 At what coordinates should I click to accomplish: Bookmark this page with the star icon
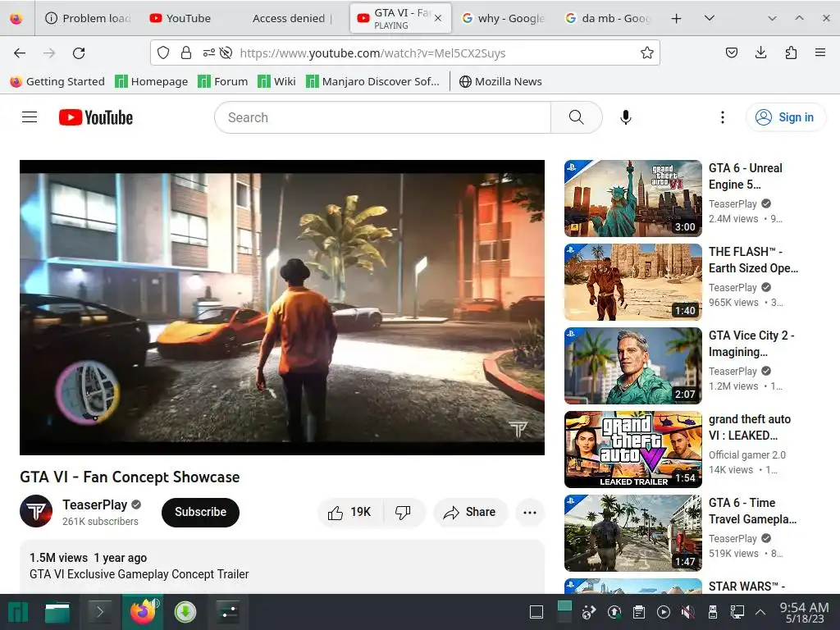pyautogui.click(x=647, y=52)
